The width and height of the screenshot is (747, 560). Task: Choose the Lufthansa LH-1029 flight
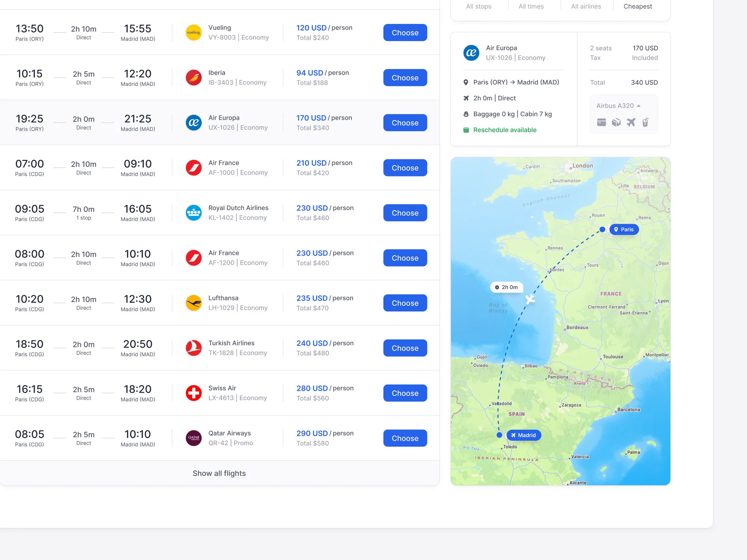pos(405,303)
